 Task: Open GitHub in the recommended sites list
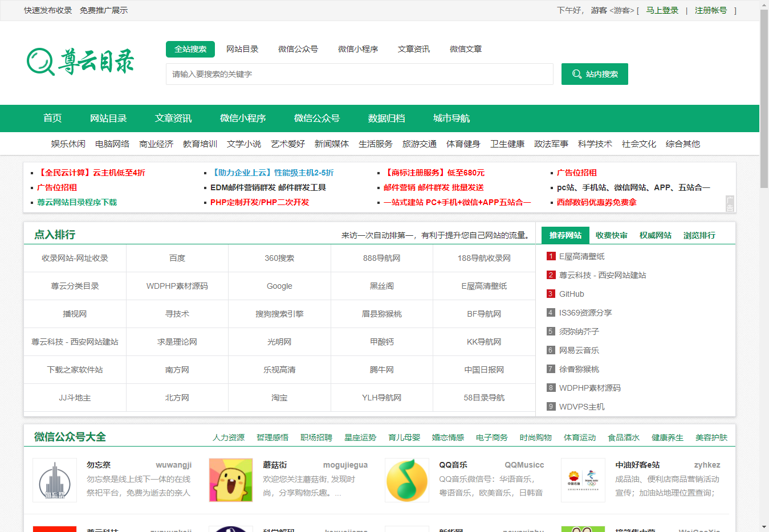coord(572,294)
